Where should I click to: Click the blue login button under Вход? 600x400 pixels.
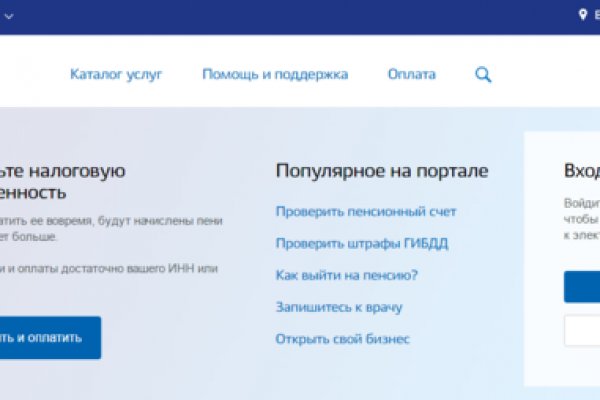[x=582, y=286]
